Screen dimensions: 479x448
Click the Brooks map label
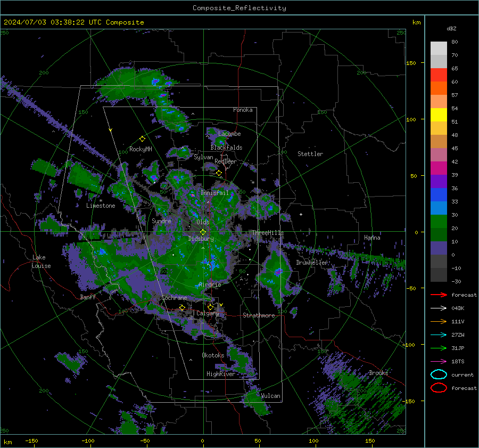pos(378,373)
